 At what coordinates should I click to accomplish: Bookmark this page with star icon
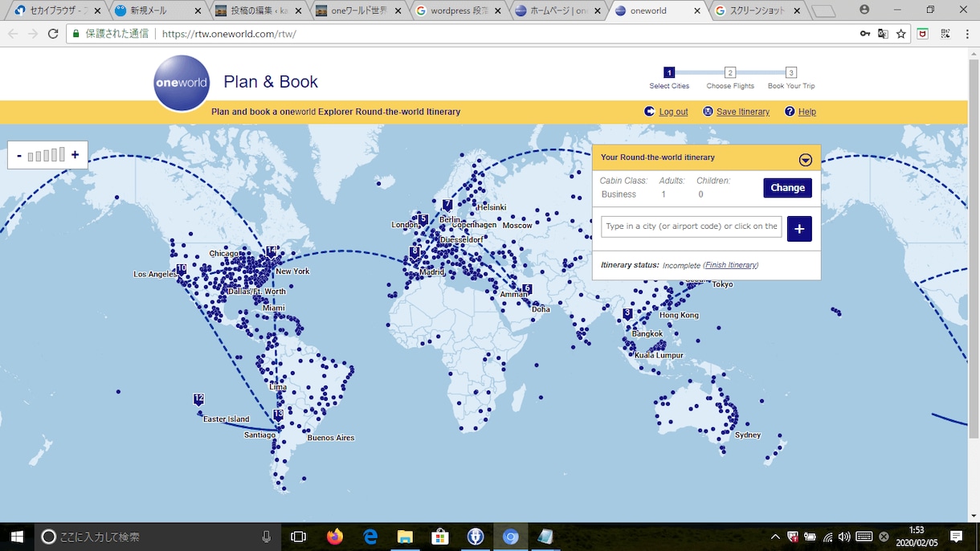click(x=901, y=34)
